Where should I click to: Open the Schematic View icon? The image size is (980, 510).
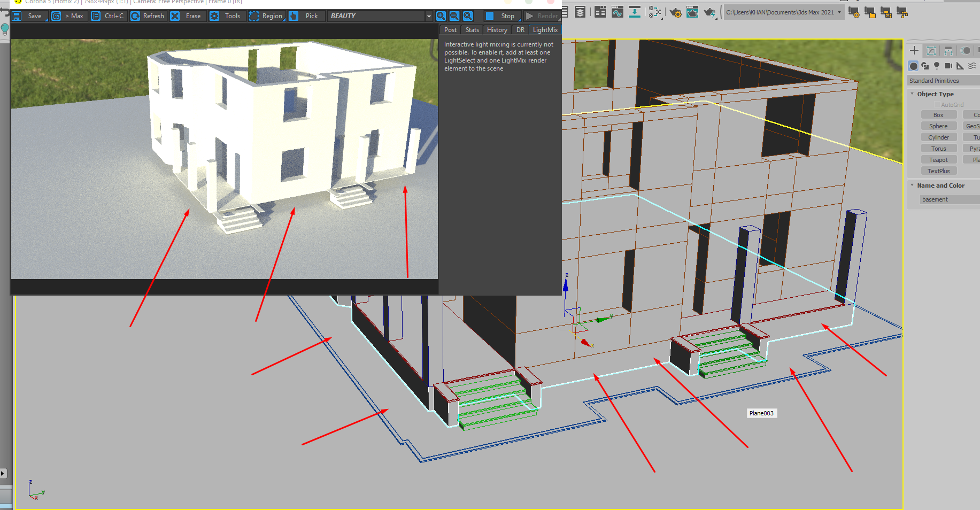click(x=635, y=12)
